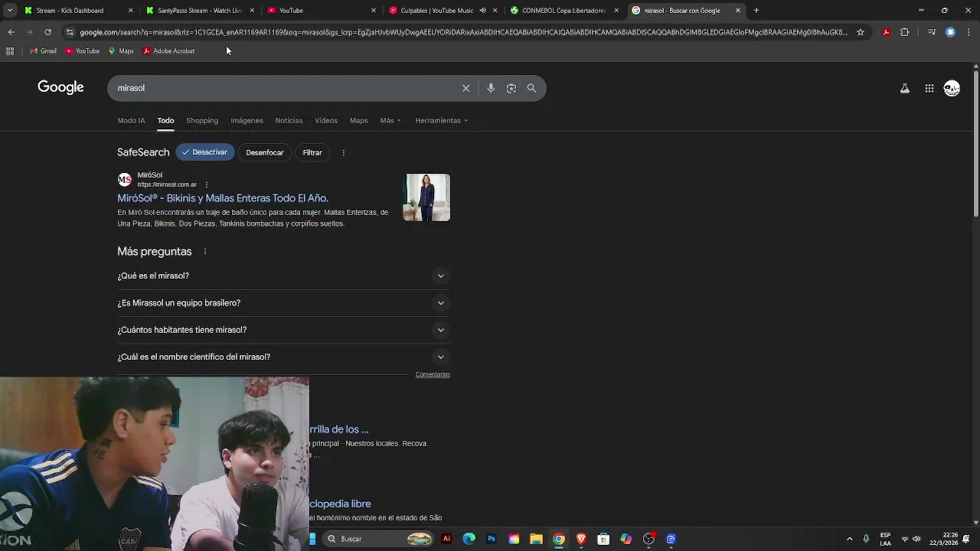Open options next to Más preguntas
This screenshot has height=551, width=980.
tap(204, 252)
